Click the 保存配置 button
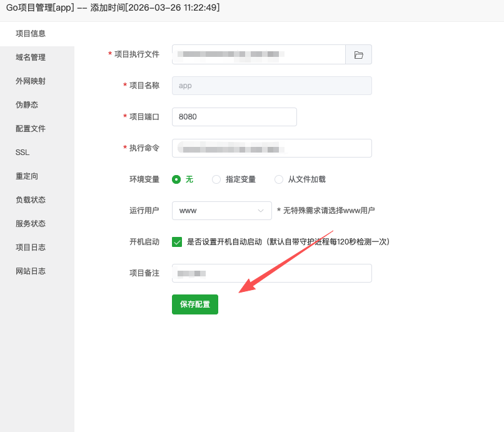Screen dimensions: 504x432 click(x=195, y=304)
